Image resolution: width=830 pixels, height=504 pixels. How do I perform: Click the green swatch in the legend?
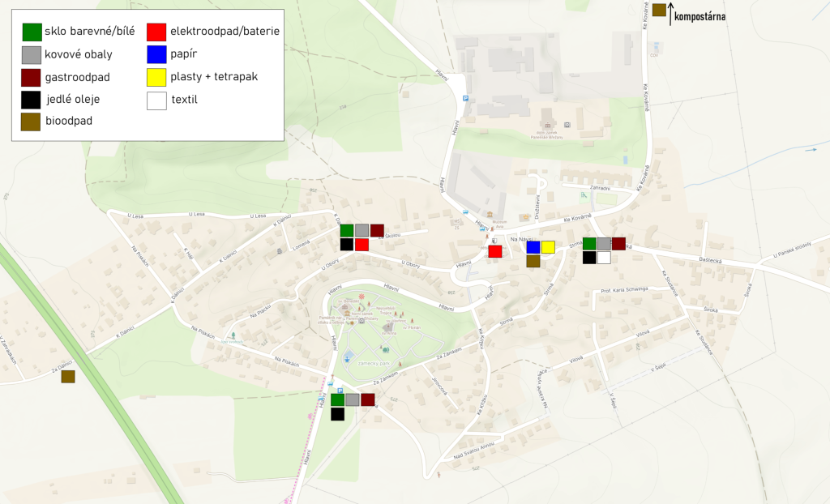(31, 32)
